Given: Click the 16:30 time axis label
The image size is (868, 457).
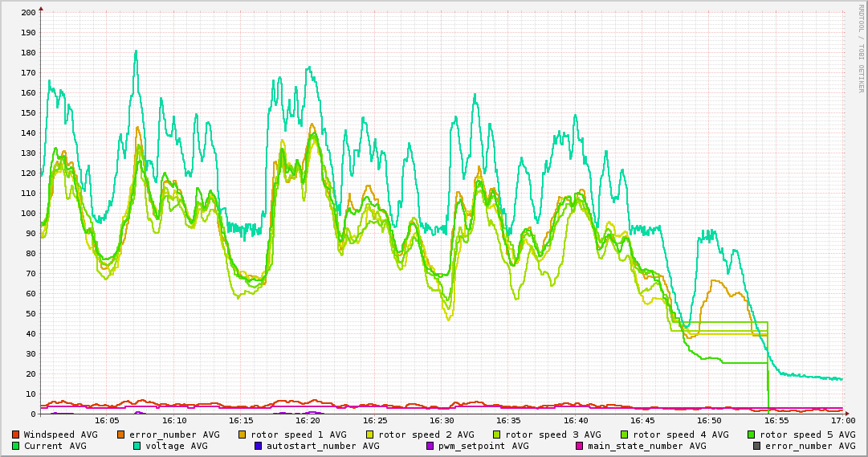Looking at the screenshot, I should (x=442, y=420).
